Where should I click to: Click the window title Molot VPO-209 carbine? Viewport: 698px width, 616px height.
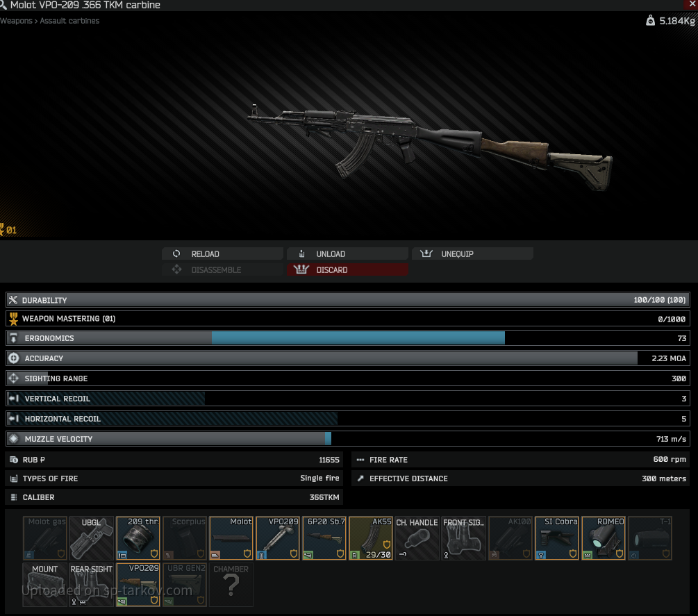click(x=85, y=5)
